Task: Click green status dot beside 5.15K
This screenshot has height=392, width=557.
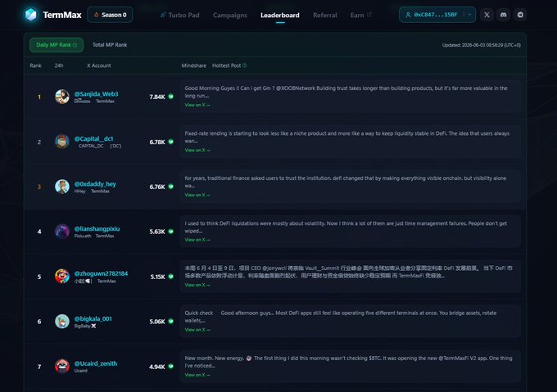Action: [171, 277]
